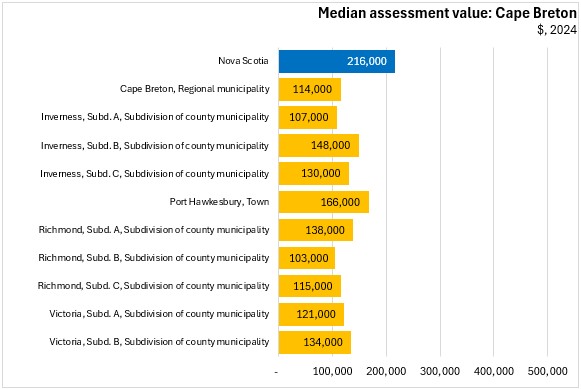This screenshot has width=581, height=389.
Task: Click the Victoria Subd. B 134,000 bar
Action: [x=315, y=342]
